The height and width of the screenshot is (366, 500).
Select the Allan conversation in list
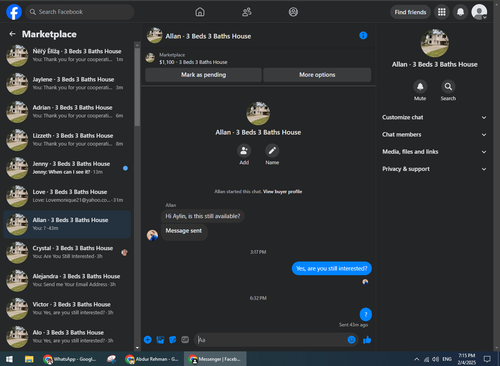[x=67, y=224]
